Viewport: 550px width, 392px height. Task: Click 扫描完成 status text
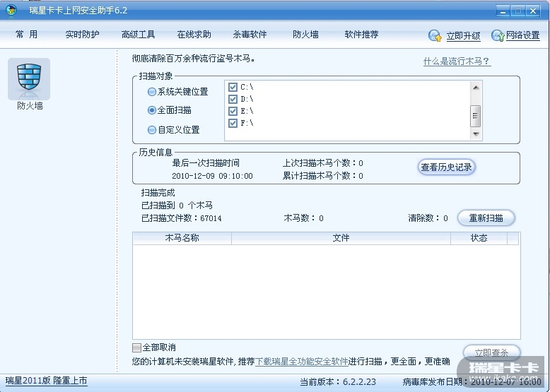click(x=158, y=193)
